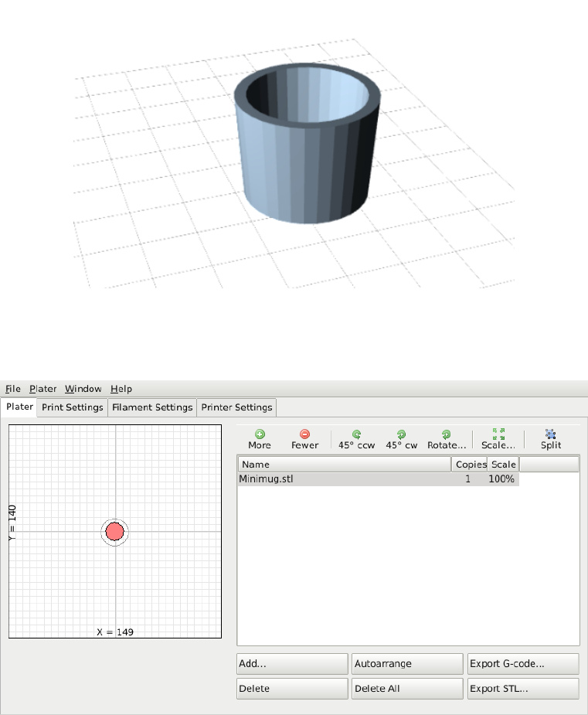Click the Delete button

point(292,689)
